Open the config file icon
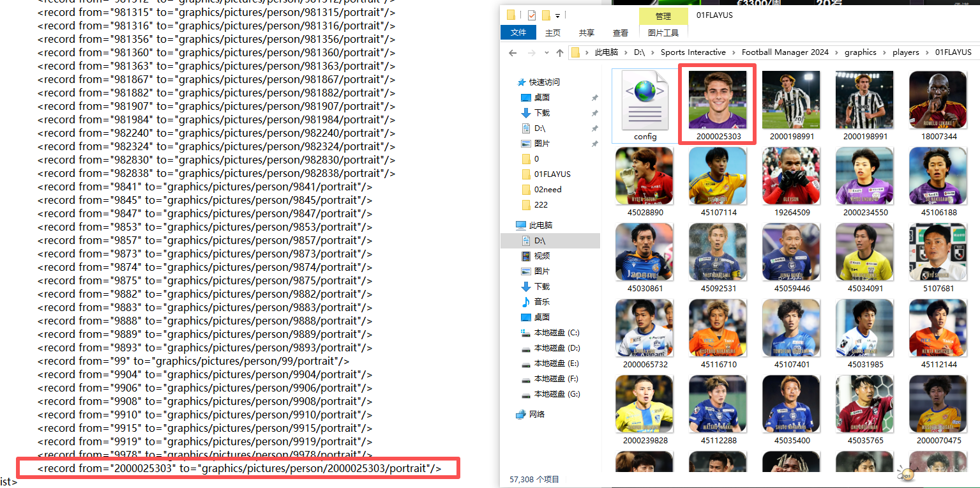 (x=645, y=102)
